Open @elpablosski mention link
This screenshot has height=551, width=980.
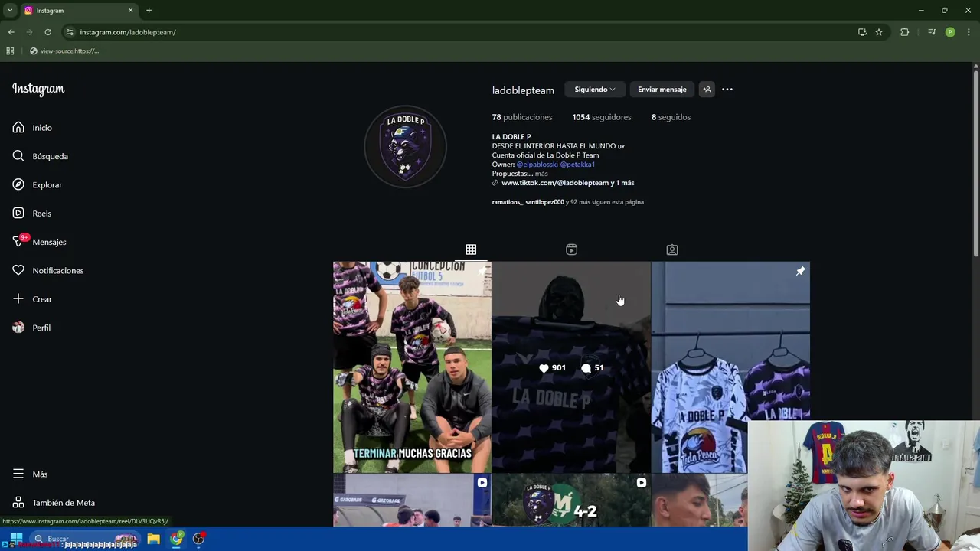click(537, 165)
